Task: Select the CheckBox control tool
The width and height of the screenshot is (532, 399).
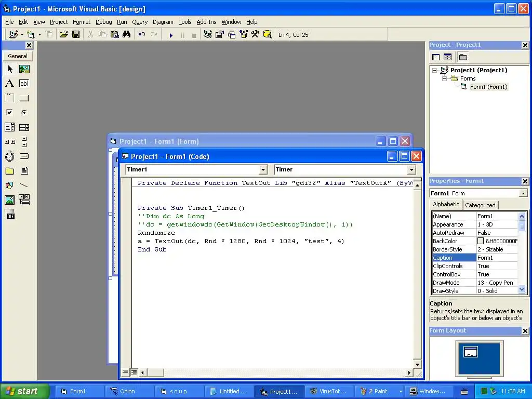Action: 10,112
